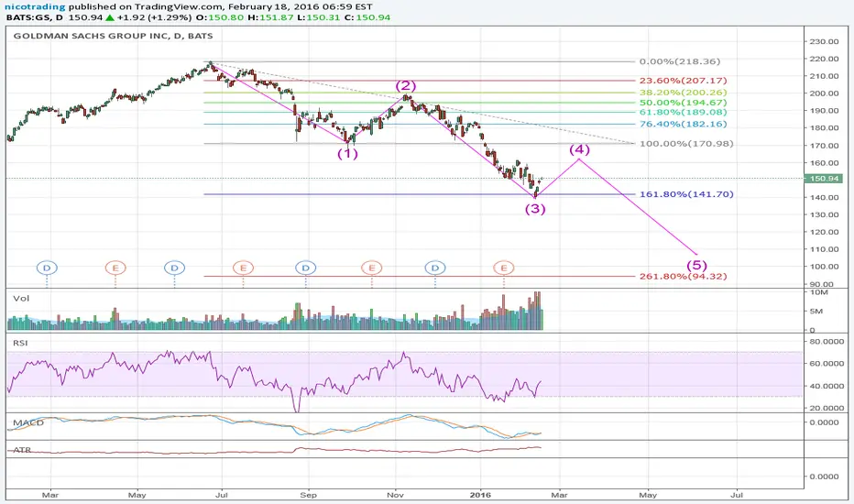The image size is (854, 504).
Task: Open the nicotrading author link
Action: click(35, 7)
